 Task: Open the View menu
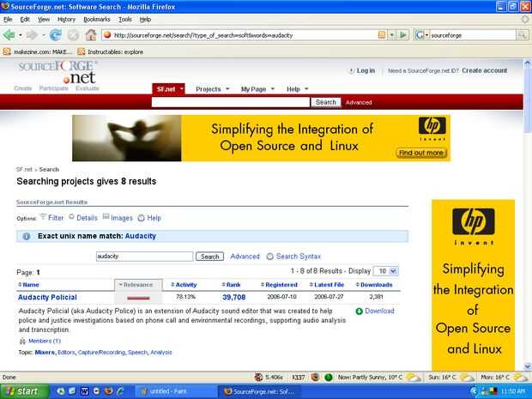(x=44, y=20)
